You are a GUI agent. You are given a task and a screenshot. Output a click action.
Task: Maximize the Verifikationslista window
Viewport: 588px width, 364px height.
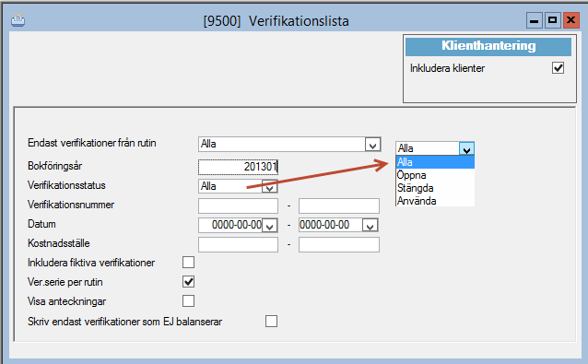[x=552, y=20]
